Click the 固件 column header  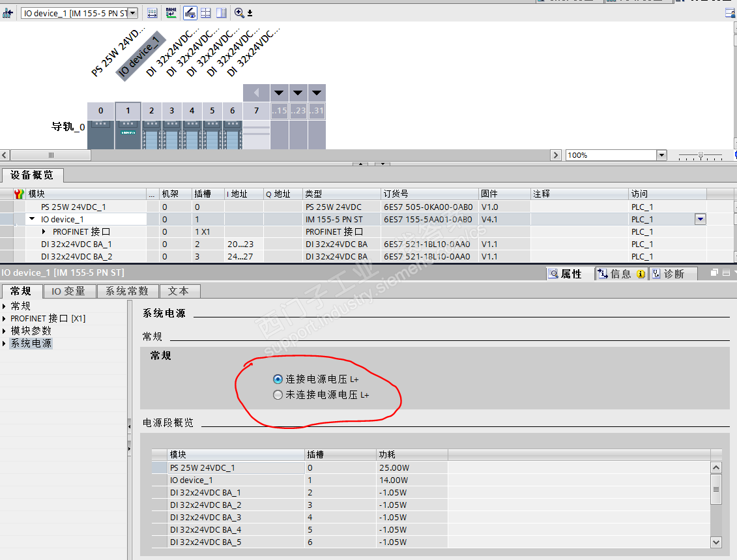[x=504, y=194]
